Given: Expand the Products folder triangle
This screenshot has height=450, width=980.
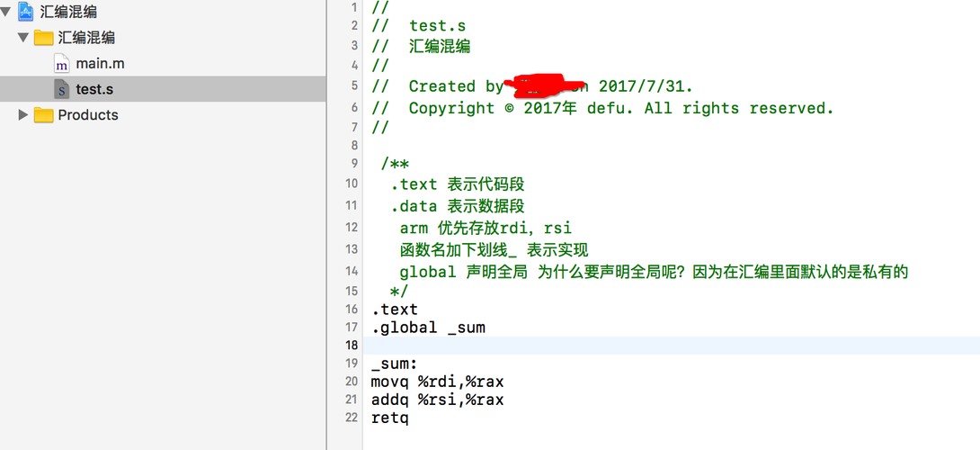Looking at the screenshot, I should point(23,114).
